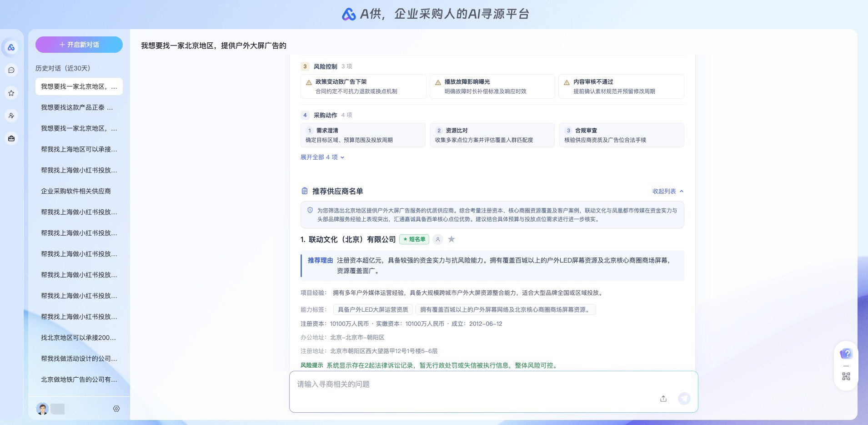Screen dimensions: 868x425
Task: Open history chat 企业采购软件相关供应商
Action: (x=79, y=191)
